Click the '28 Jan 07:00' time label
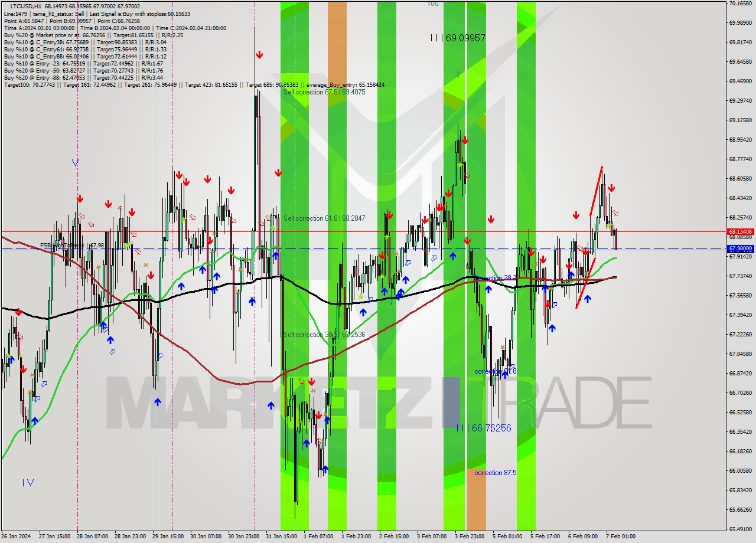The image size is (756, 543). click(x=93, y=537)
